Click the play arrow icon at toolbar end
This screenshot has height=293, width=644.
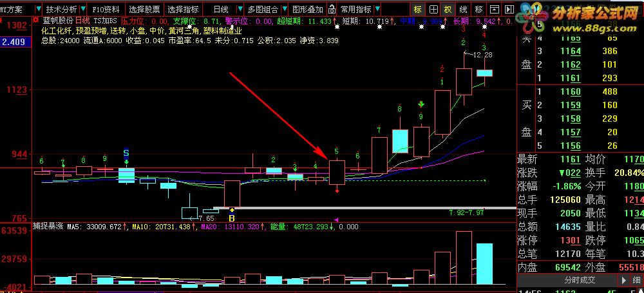tap(509, 9)
